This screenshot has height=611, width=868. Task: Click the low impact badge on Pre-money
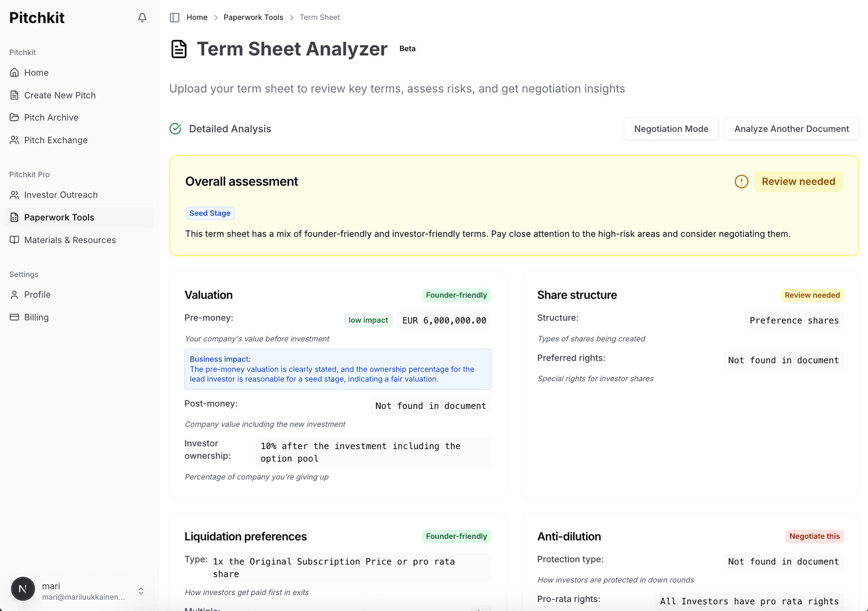click(368, 320)
